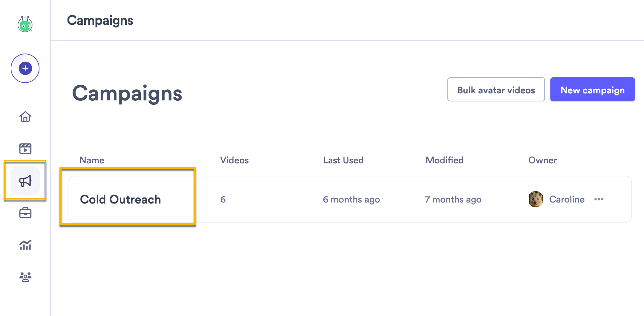This screenshot has height=316, width=644.
Task: Sort by the Name column header
Action: (x=92, y=160)
